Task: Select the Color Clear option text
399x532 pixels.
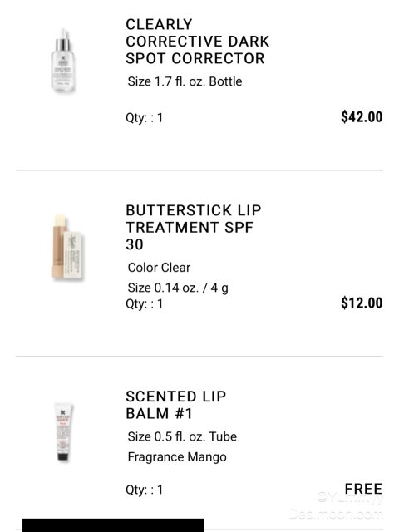Action: 159,268
